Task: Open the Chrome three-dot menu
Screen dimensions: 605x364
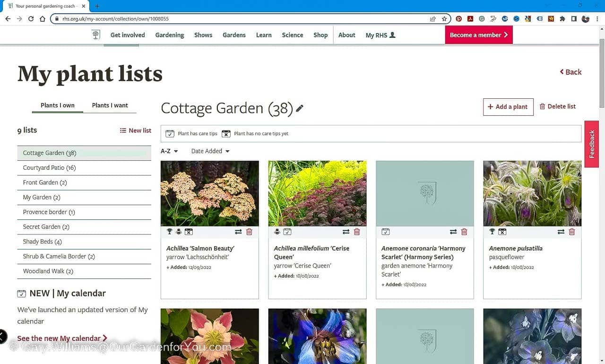Action: pyautogui.click(x=598, y=19)
